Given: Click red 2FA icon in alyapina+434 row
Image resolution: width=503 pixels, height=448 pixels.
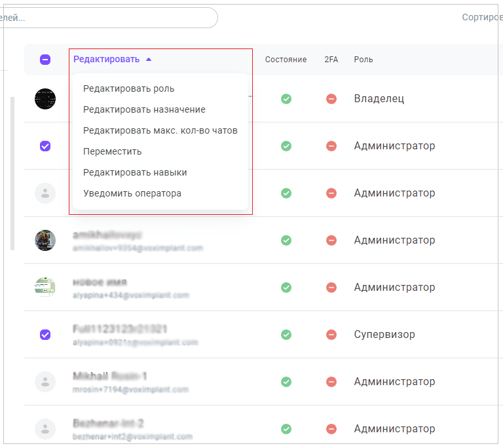Looking at the screenshot, I should 331,288.
